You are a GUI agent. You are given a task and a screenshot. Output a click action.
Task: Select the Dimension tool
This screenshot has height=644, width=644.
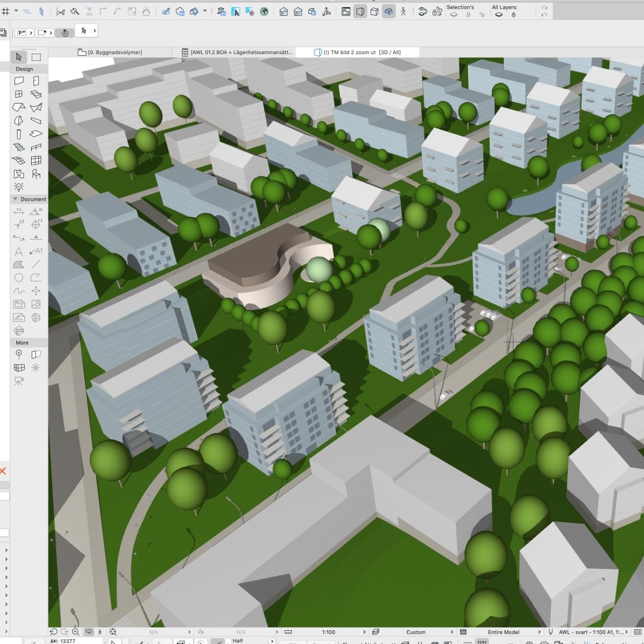[x=19, y=211]
